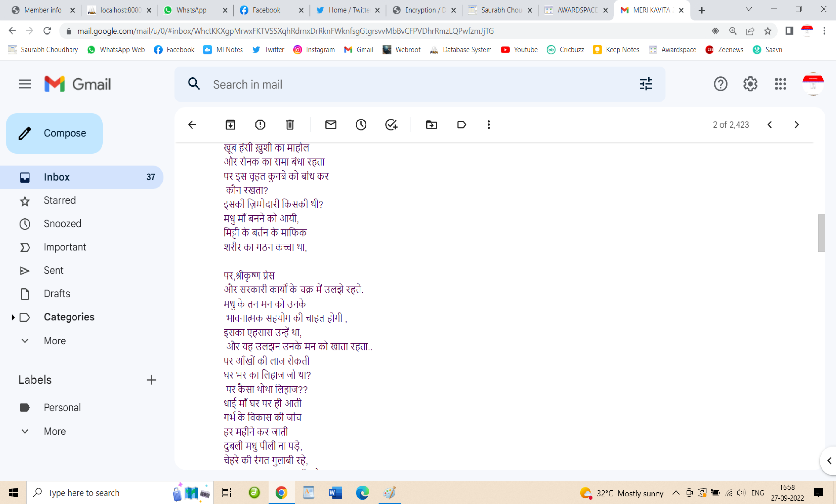This screenshot has width=836, height=504.
Task: Open the Cricbuzz bookmark link
Action: click(566, 50)
